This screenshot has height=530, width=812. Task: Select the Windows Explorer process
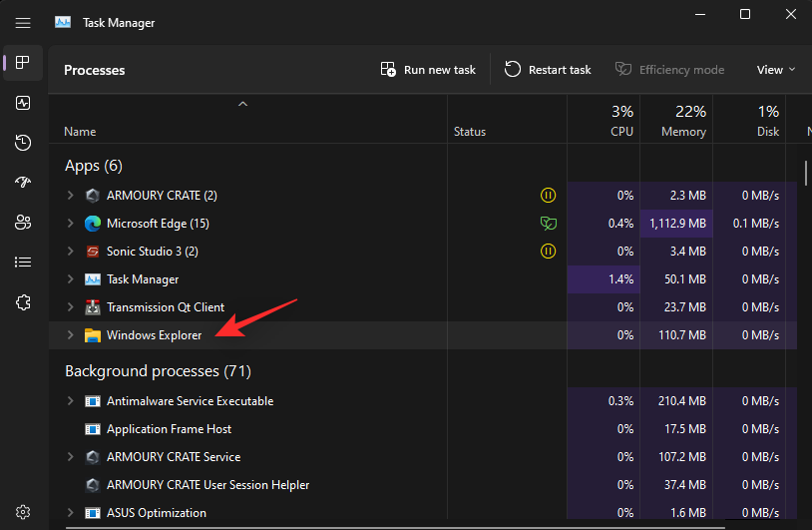coord(155,335)
